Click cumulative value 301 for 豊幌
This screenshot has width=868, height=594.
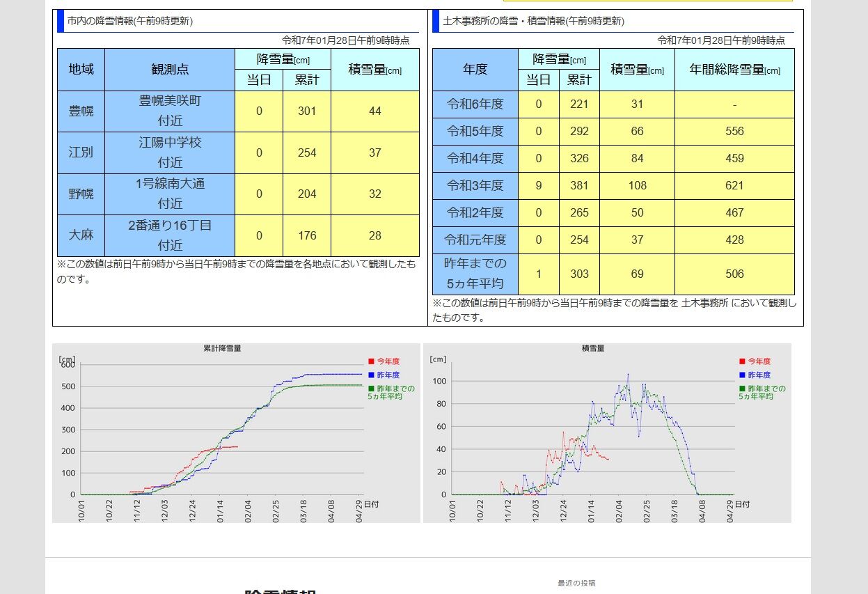[307, 111]
